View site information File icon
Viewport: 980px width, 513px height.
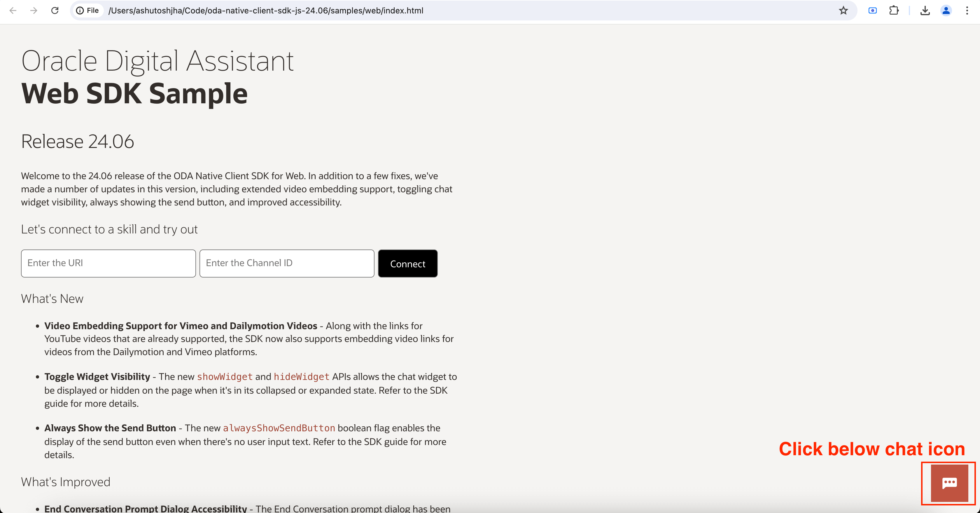coord(88,11)
